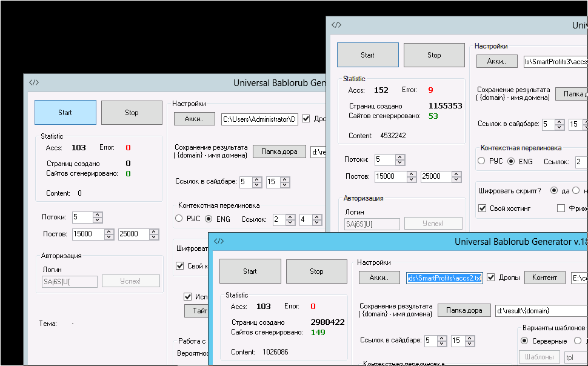Click the </> app icon in left window title bar
588x366 pixels.
34,82
